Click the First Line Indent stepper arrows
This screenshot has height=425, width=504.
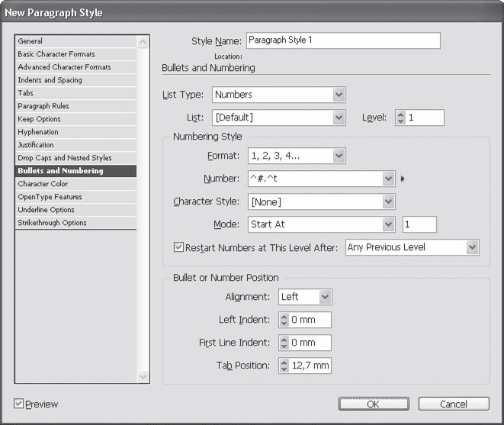(284, 343)
